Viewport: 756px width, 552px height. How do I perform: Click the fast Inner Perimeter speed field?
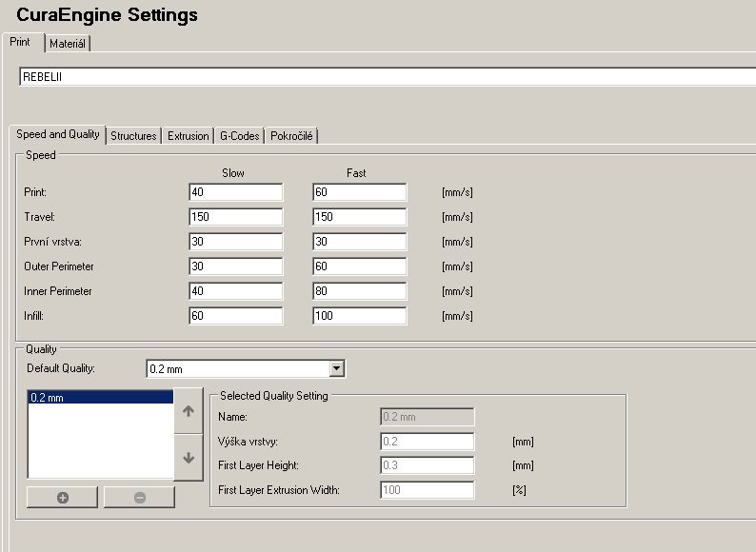(359, 291)
